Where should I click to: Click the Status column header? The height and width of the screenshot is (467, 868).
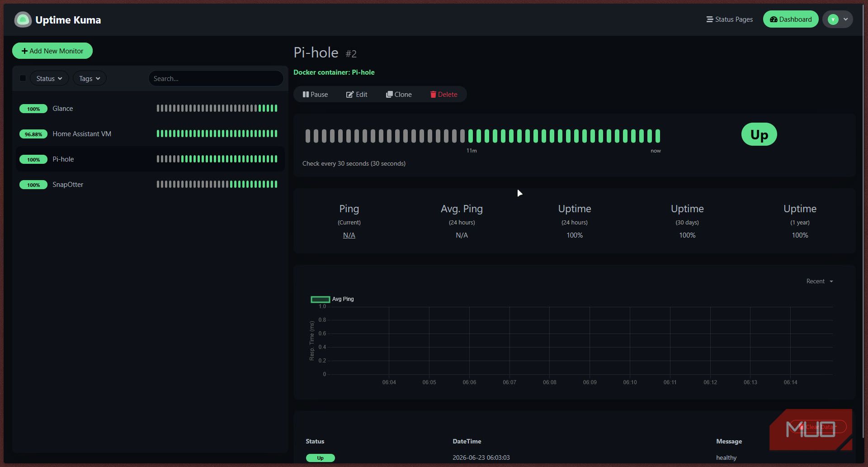315,441
